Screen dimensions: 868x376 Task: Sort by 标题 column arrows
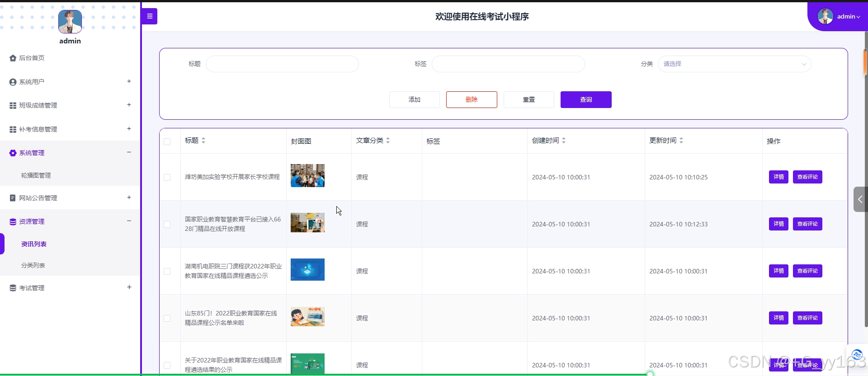203,141
